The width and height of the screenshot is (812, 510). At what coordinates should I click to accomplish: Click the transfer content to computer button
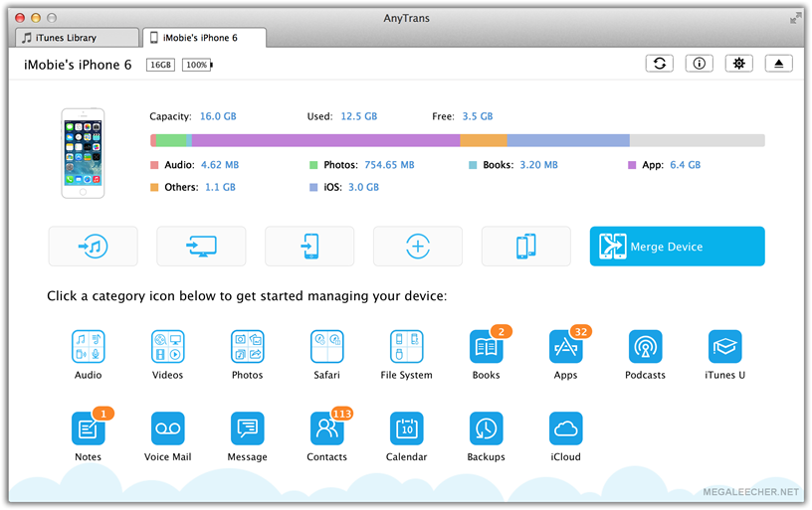[201, 247]
